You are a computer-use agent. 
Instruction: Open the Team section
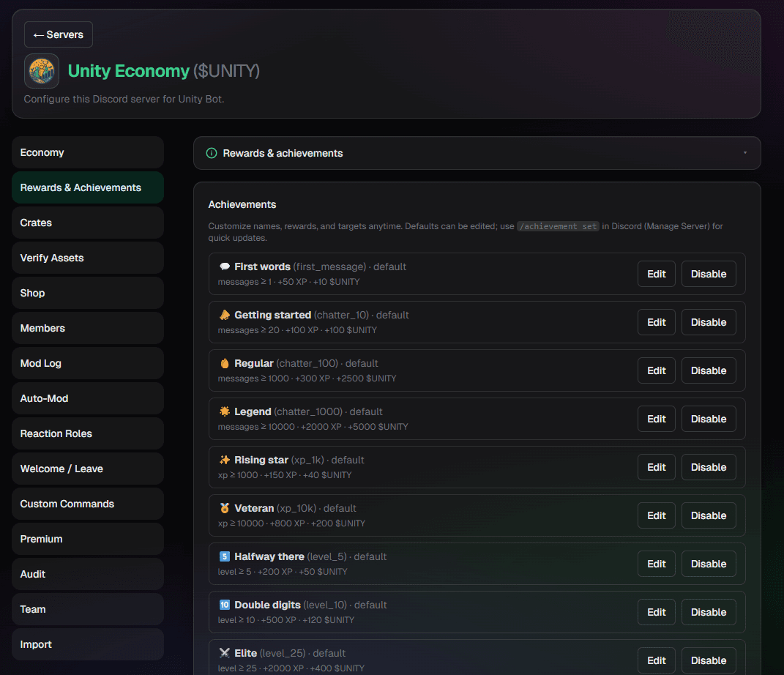88,610
